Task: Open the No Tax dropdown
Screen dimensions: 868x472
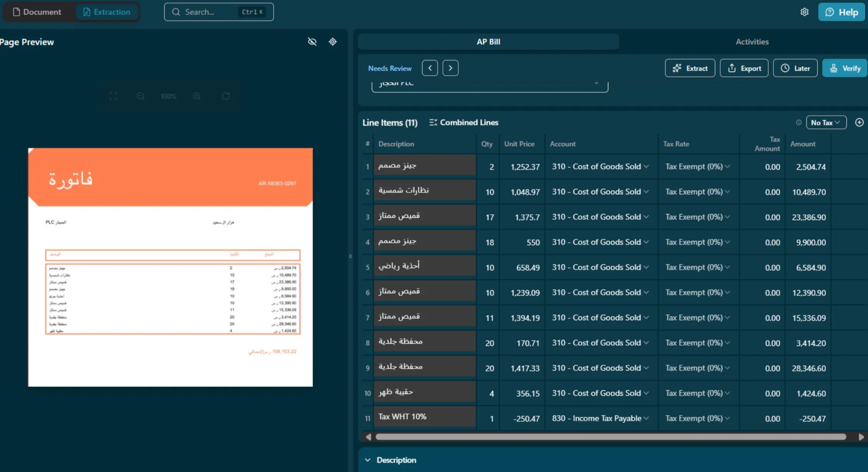Action: pyautogui.click(x=826, y=122)
